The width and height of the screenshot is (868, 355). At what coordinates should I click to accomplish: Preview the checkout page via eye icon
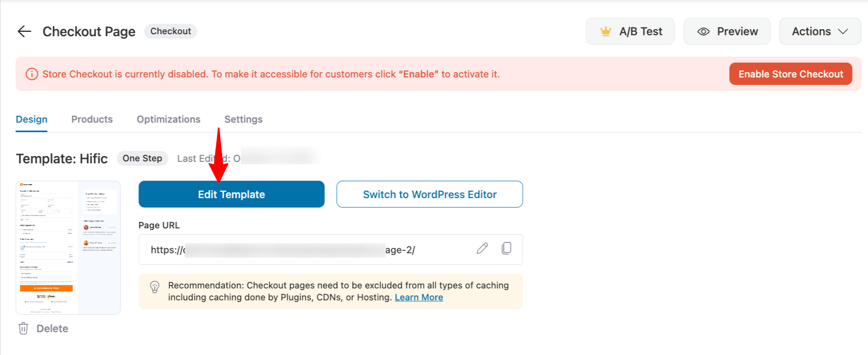[727, 31]
